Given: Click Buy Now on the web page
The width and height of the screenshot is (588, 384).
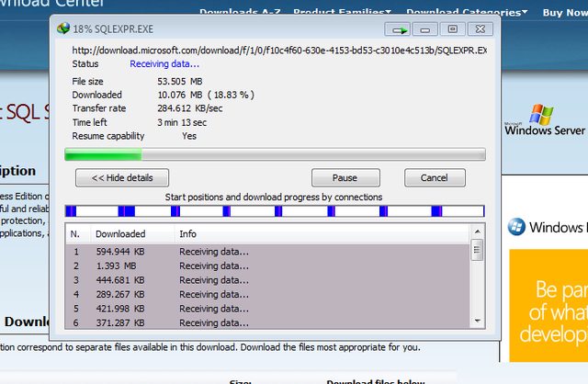Looking at the screenshot, I should point(565,12).
